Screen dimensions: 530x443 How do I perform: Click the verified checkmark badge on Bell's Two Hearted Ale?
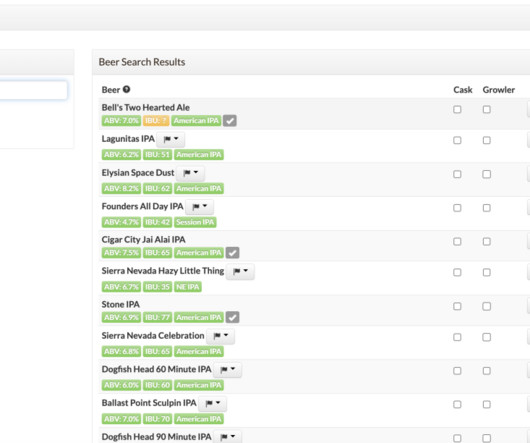(x=230, y=121)
